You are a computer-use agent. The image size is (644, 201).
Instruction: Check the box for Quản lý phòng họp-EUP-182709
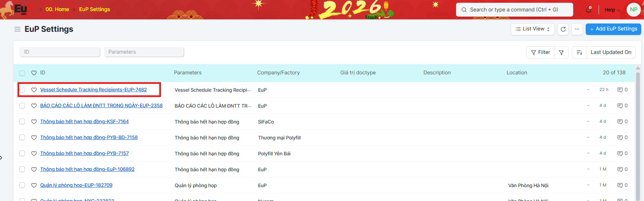(22, 185)
